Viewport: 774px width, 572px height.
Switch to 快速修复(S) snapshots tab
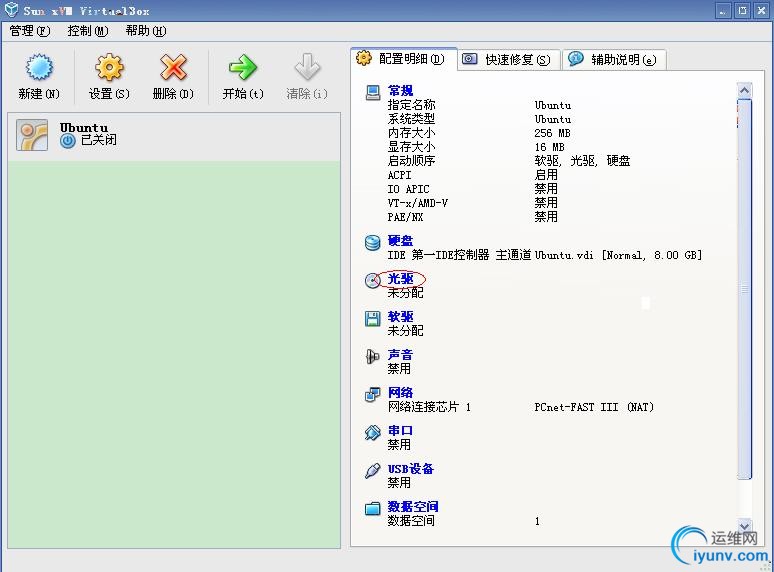(509, 60)
